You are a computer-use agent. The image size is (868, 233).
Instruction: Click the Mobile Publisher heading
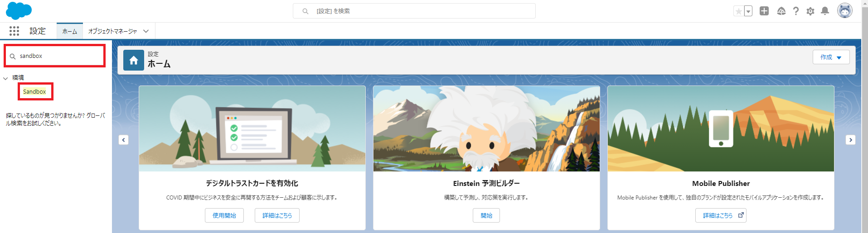coord(721,183)
